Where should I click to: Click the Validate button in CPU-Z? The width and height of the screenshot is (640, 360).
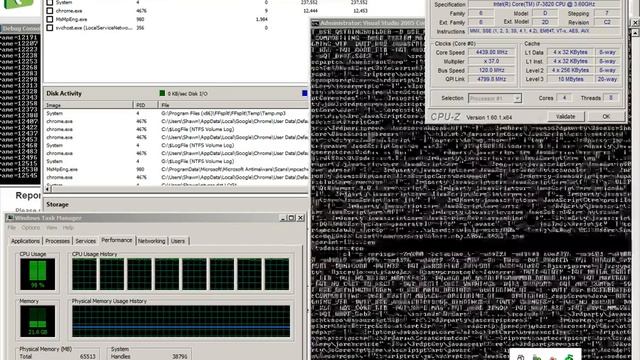pos(565,117)
